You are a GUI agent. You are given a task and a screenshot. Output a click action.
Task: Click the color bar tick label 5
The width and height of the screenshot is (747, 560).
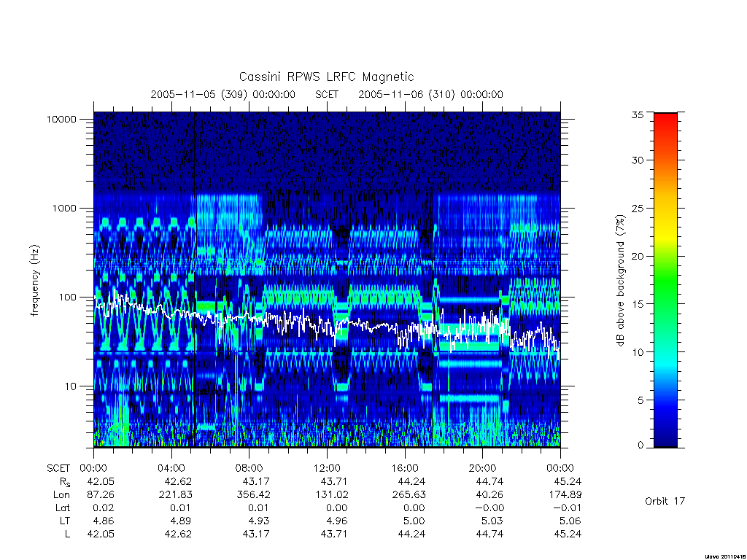pyautogui.click(x=640, y=400)
